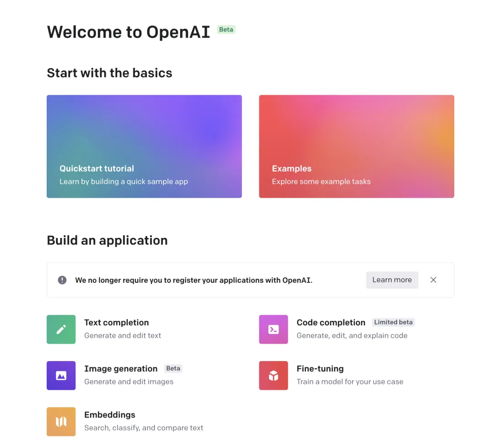
Task: Open the Quickstart tutorial card
Action: (x=144, y=146)
